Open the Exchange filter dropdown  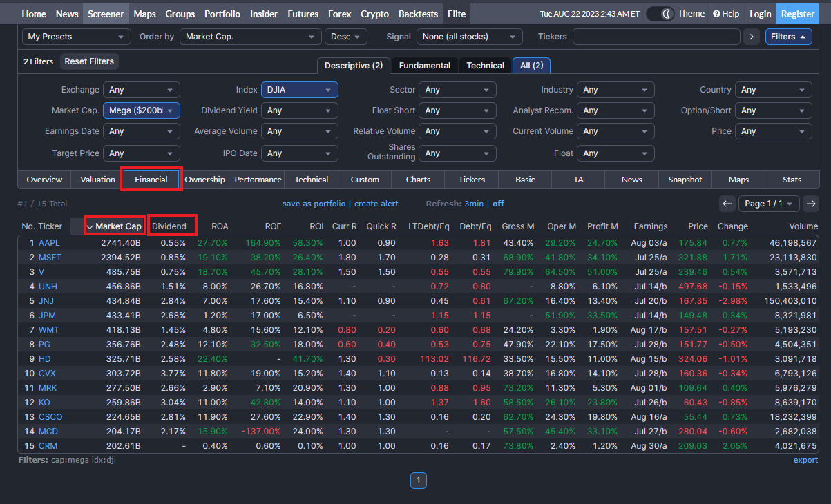[142, 90]
